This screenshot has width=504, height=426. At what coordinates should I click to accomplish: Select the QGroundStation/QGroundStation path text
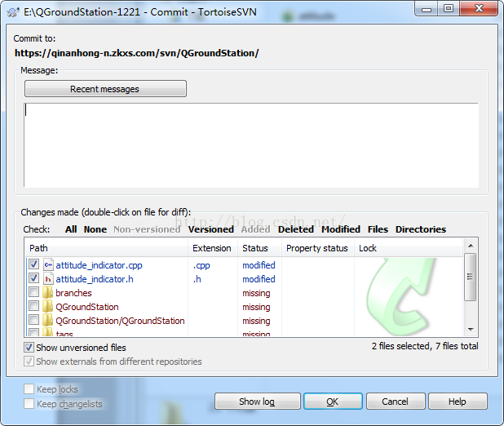120,321
